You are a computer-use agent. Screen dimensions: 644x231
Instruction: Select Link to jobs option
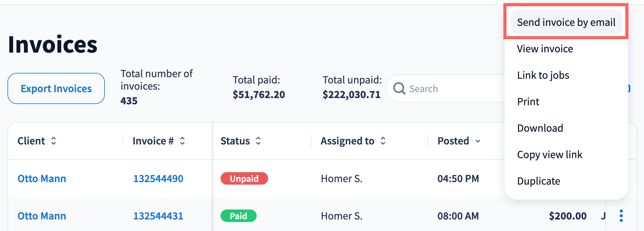543,75
